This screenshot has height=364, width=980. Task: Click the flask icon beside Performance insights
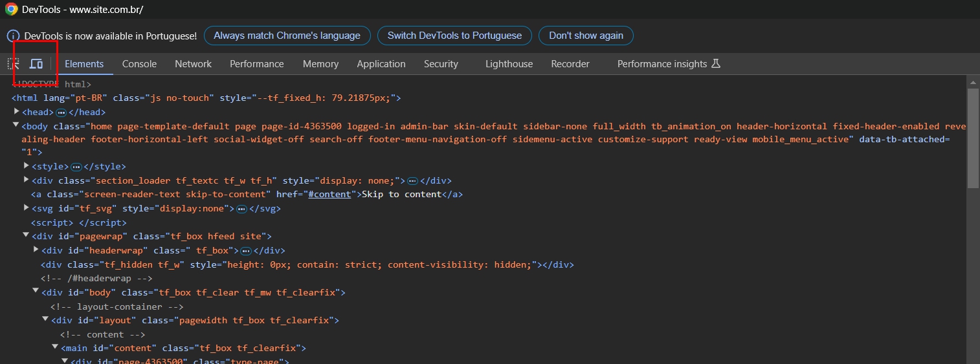click(x=715, y=63)
